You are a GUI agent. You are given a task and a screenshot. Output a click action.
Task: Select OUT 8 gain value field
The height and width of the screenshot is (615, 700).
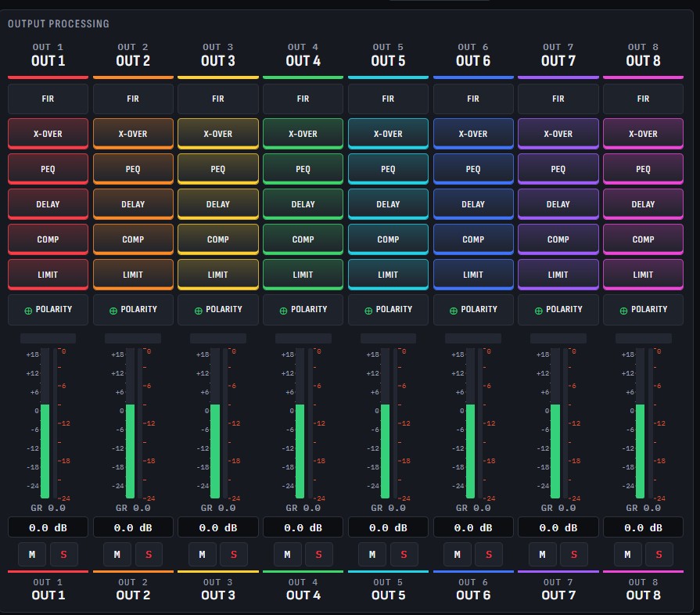(644, 527)
